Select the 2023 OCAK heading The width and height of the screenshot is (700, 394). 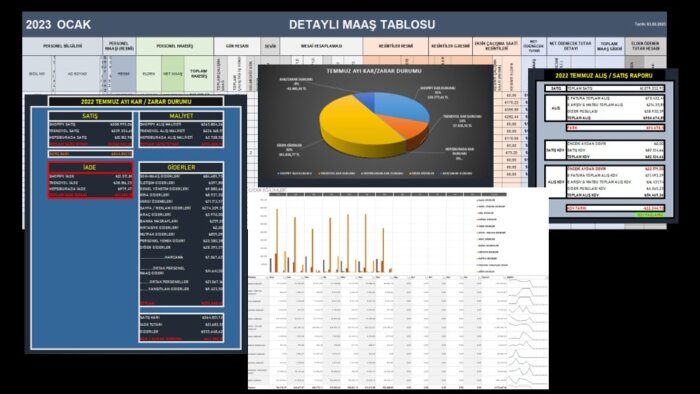coord(58,25)
